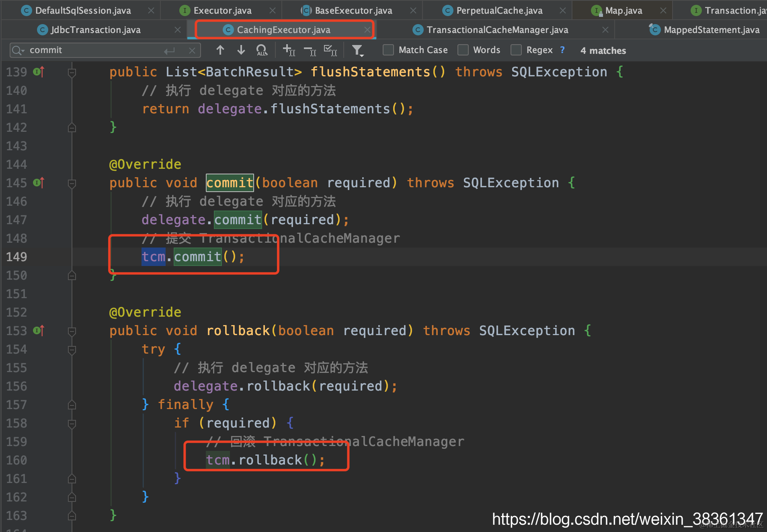Screen dimensions: 767x532
Task: Click Unselect Occurrence icon in search bar
Action: point(310,50)
